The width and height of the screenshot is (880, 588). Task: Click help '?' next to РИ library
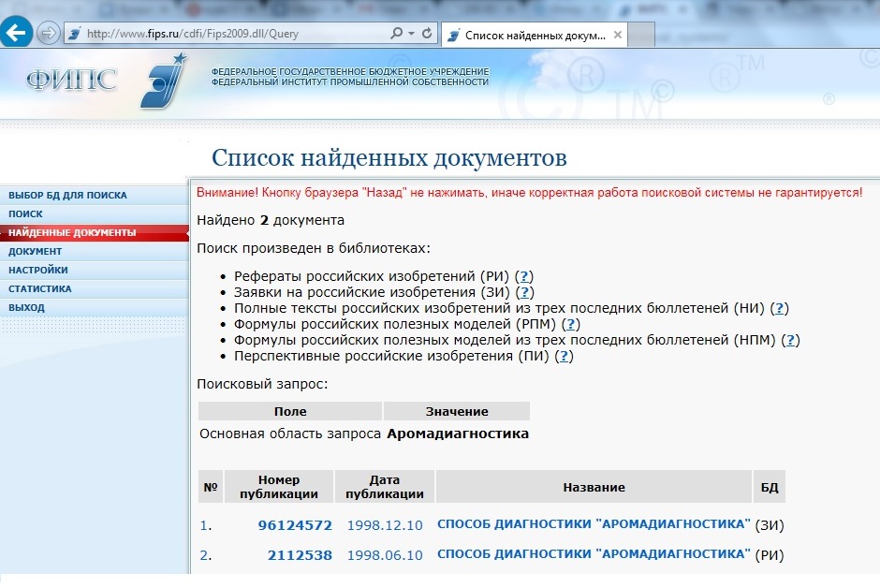[525, 276]
